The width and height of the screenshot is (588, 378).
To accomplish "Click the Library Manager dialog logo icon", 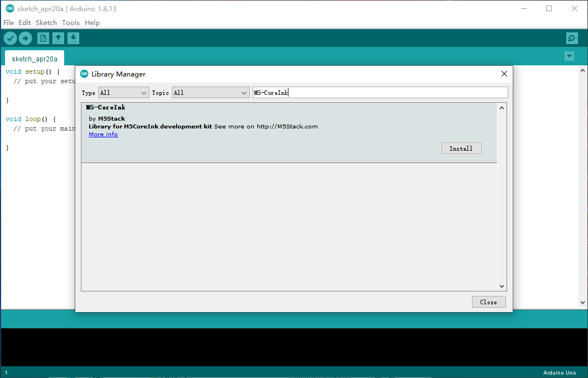I will [x=84, y=74].
